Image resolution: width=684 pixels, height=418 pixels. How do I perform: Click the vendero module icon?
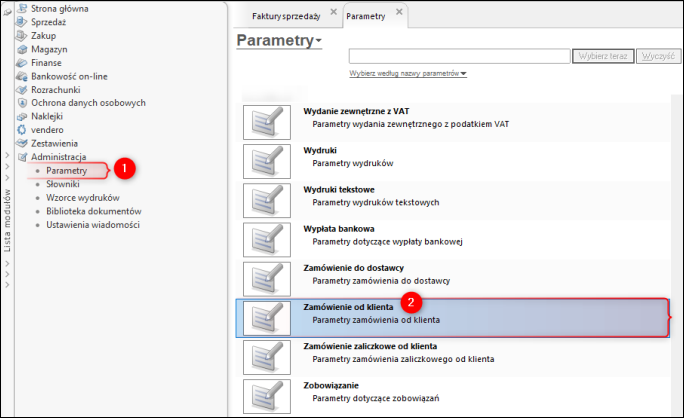tap(22, 130)
